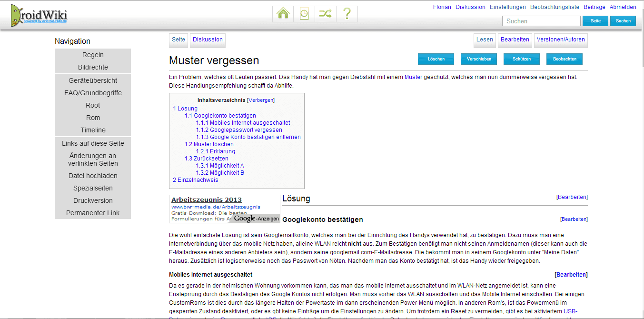644x319 pixels.
Task: Edit Mobiles Internet ausgeschaltet section via Bearbeiten
Action: 571,275
